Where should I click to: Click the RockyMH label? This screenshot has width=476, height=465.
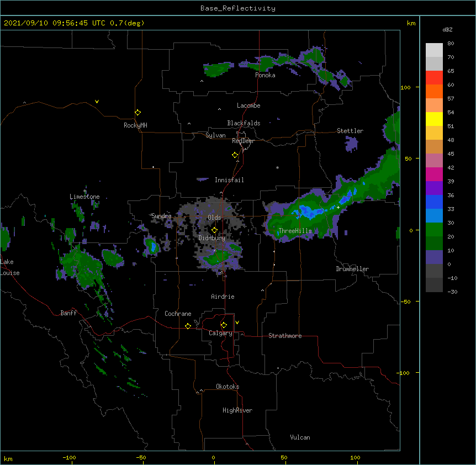tap(135, 125)
